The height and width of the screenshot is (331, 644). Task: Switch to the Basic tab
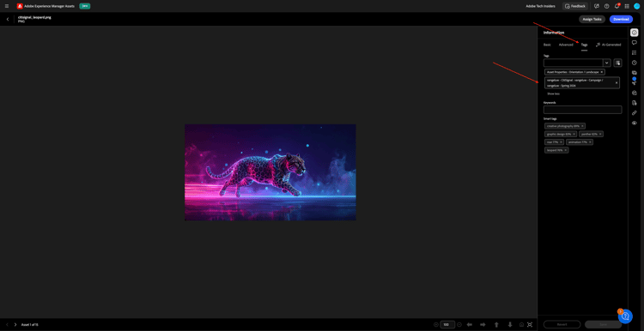pos(547,45)
